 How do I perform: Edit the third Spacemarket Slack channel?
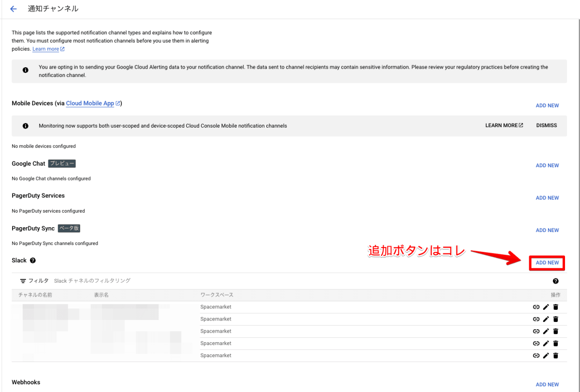pos(546,331)
